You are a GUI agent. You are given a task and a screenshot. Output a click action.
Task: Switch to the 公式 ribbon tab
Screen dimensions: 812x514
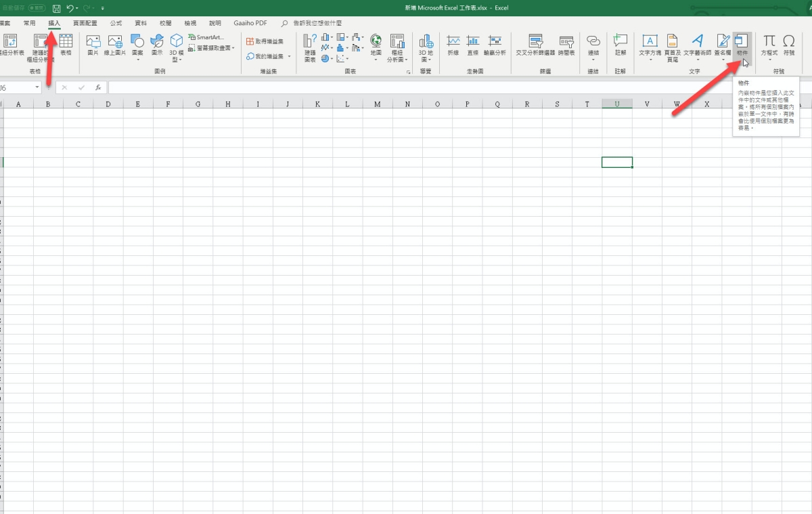(116, 23)
